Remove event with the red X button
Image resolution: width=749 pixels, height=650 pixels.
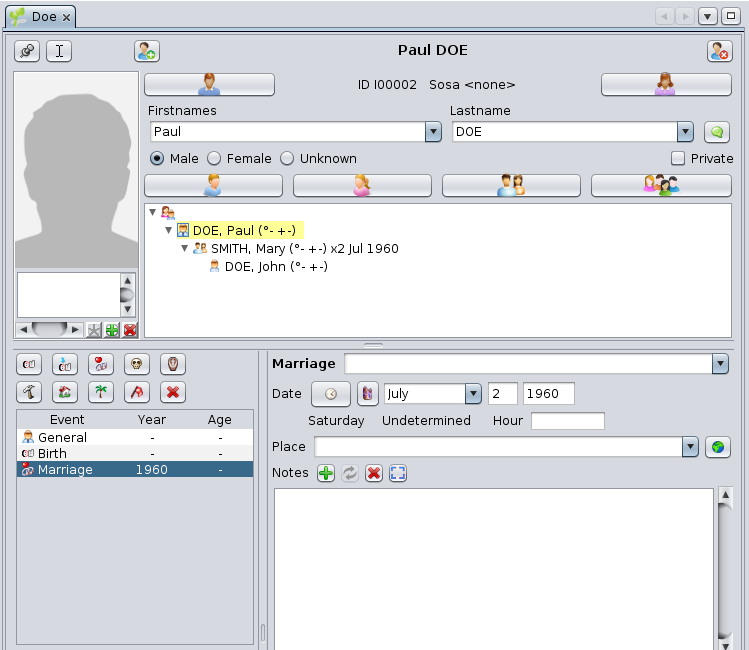tap(173, 393)
